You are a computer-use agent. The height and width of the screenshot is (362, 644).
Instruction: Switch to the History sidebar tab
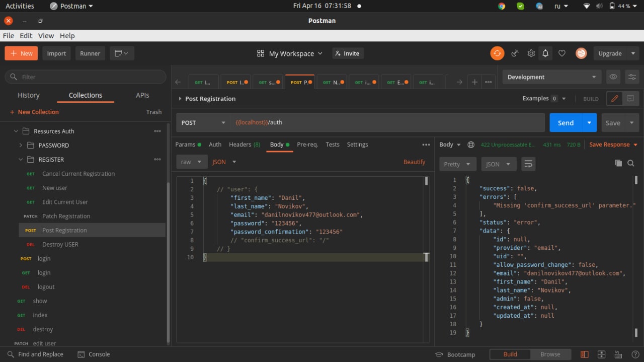29,95
